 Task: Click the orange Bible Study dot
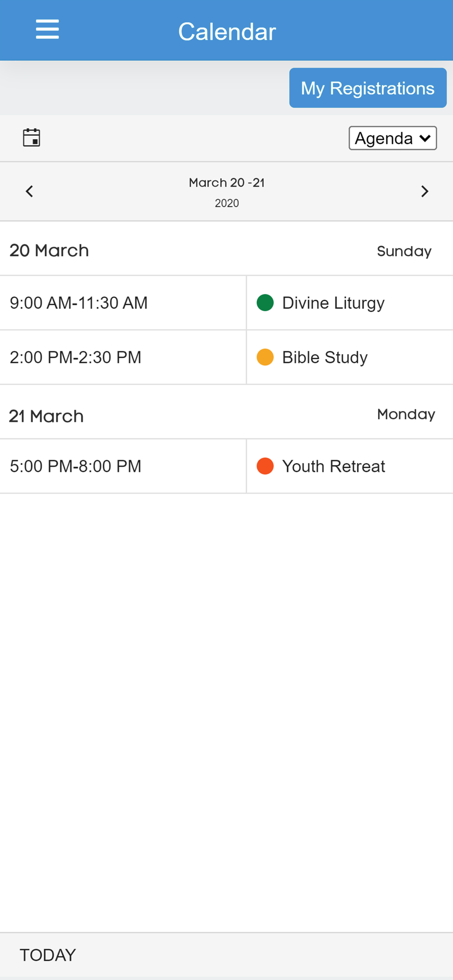click(x=265, y=357)
